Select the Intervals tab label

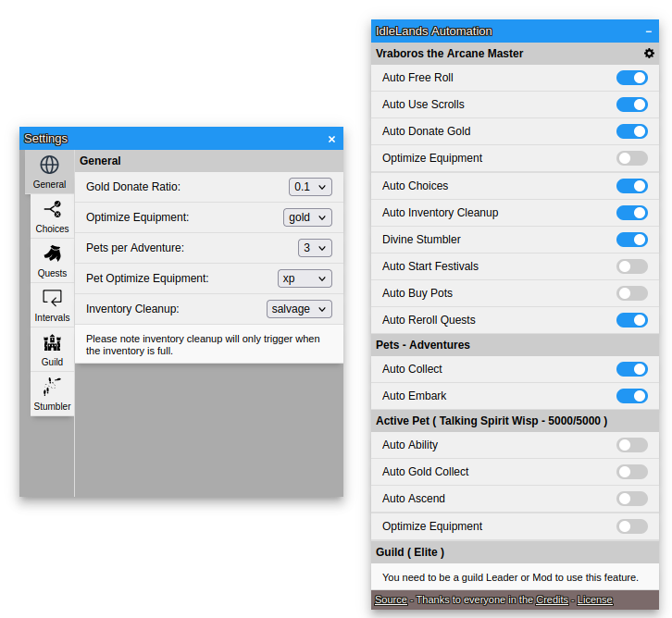pos(52,317)
